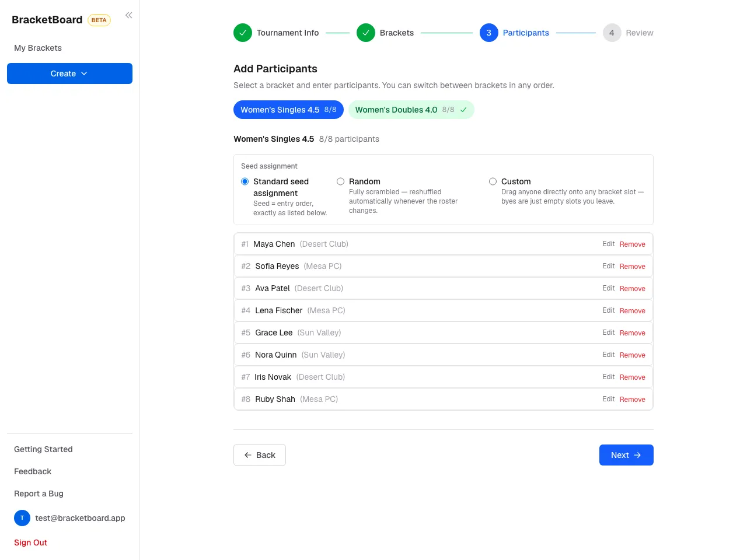Open Getting Started in the sidebar
This screenshot has width=747, height=560.
(x=43, y=449)
